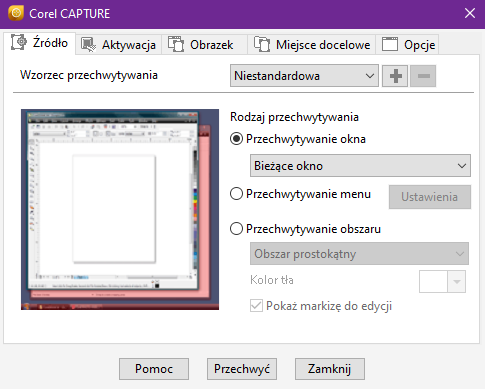Select the Źródło tab
Viewport: 485px width, 389px height.
pyautogui.click(x=40, y=43)
